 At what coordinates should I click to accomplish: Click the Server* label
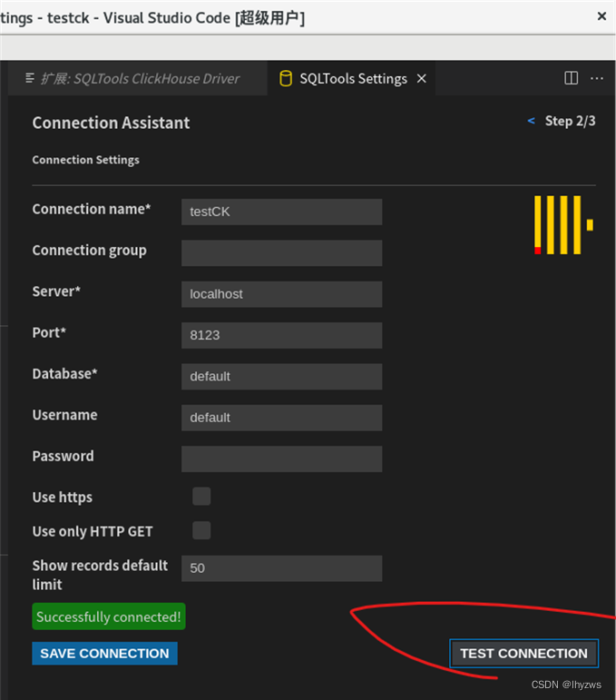(x=56, y=291)
